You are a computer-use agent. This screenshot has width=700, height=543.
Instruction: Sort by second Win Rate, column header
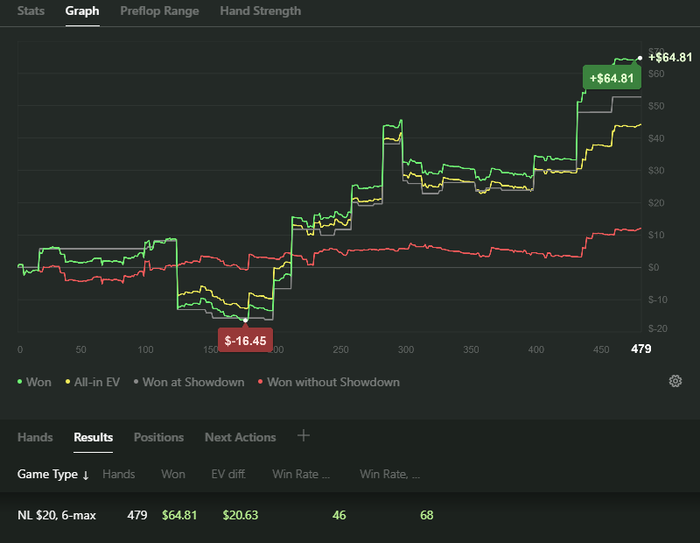[390, 474]
